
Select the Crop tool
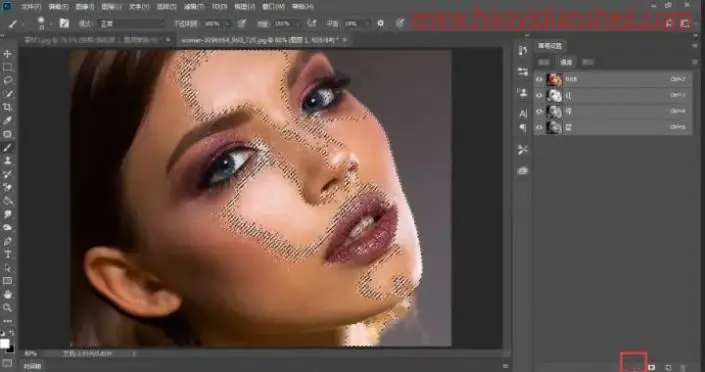[8, 108]
